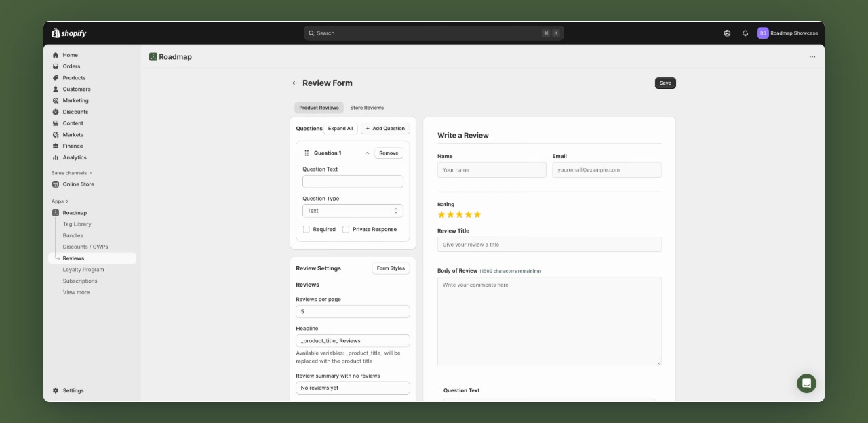Open notifications via the bell icon

(745, 33)
